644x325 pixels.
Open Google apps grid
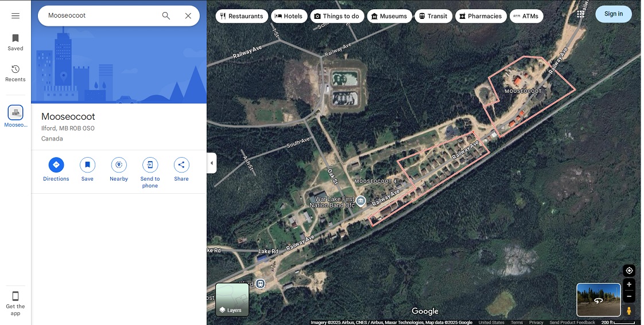581,14
